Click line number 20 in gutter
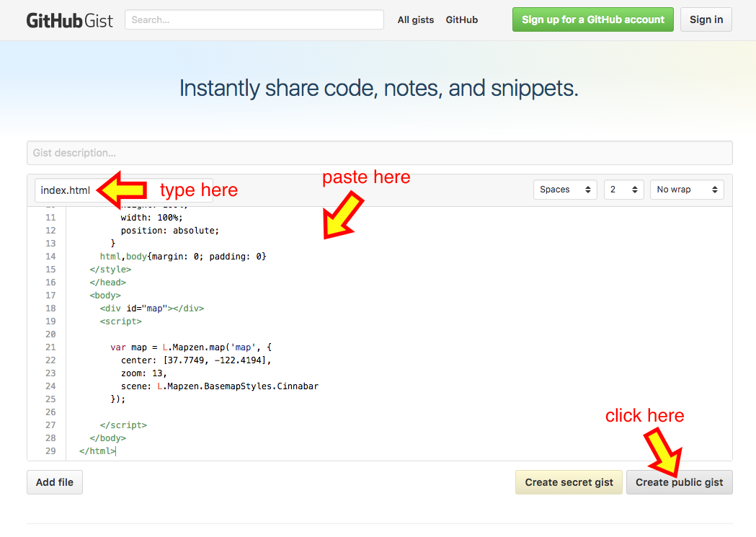756x537 pixels. point(50,334)
